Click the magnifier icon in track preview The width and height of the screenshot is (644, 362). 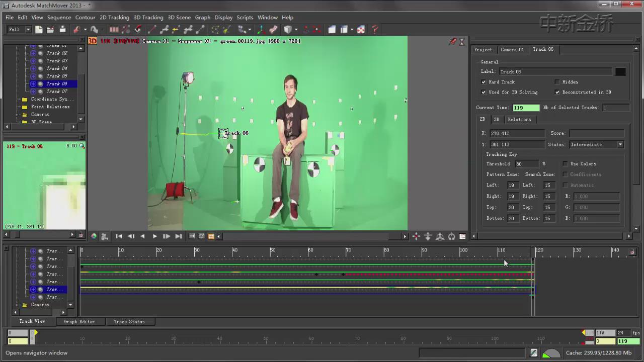(82, 146)
